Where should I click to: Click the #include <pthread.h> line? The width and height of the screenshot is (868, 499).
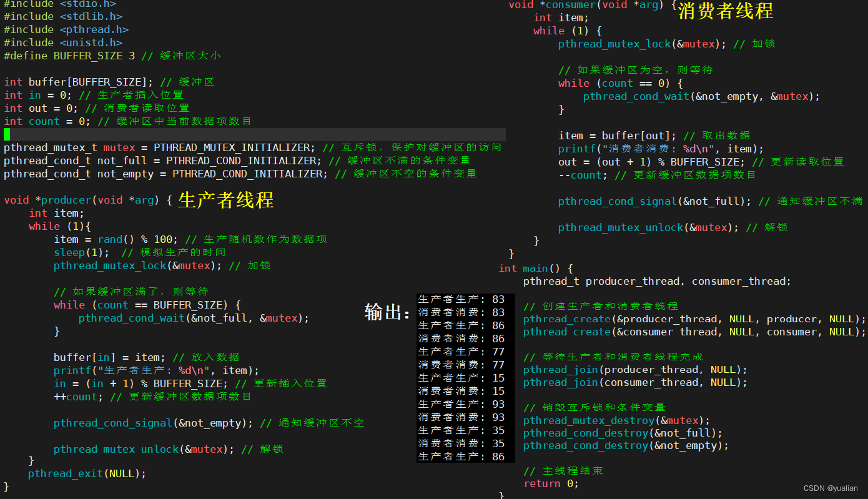pyautogui.click(x=66, y=29)
